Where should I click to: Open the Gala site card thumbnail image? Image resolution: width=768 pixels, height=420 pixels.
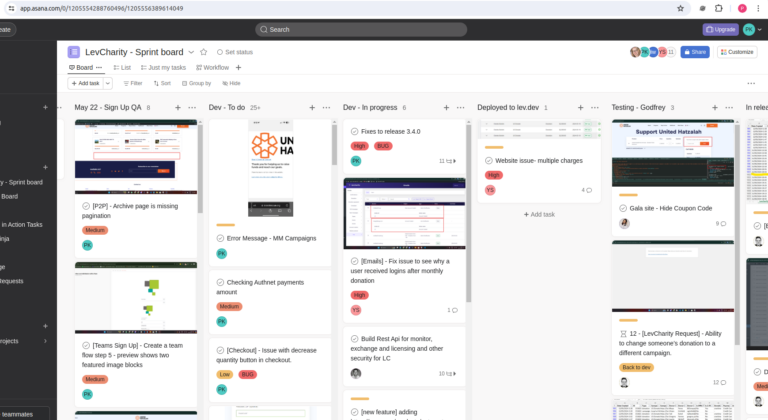673,153
